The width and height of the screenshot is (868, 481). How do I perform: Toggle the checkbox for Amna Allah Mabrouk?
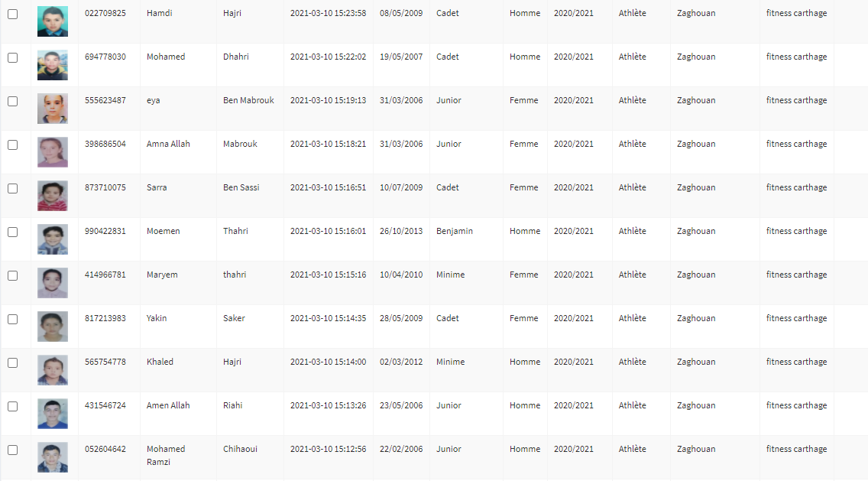pos(12,145)
